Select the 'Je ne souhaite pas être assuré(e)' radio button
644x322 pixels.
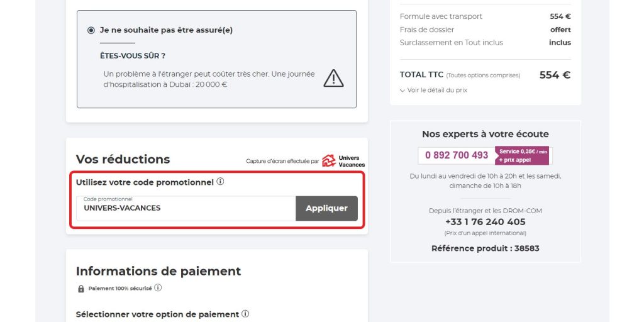point(91,30)
